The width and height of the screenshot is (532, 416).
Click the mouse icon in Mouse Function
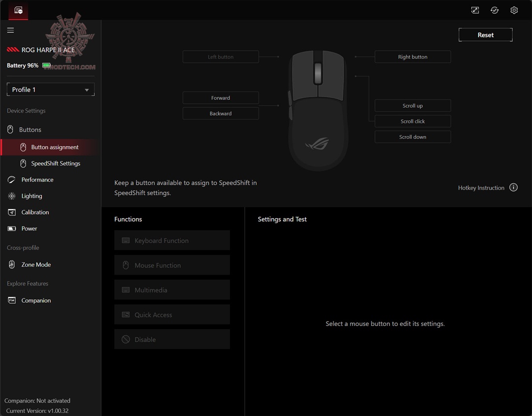click(x=126, y=265)
